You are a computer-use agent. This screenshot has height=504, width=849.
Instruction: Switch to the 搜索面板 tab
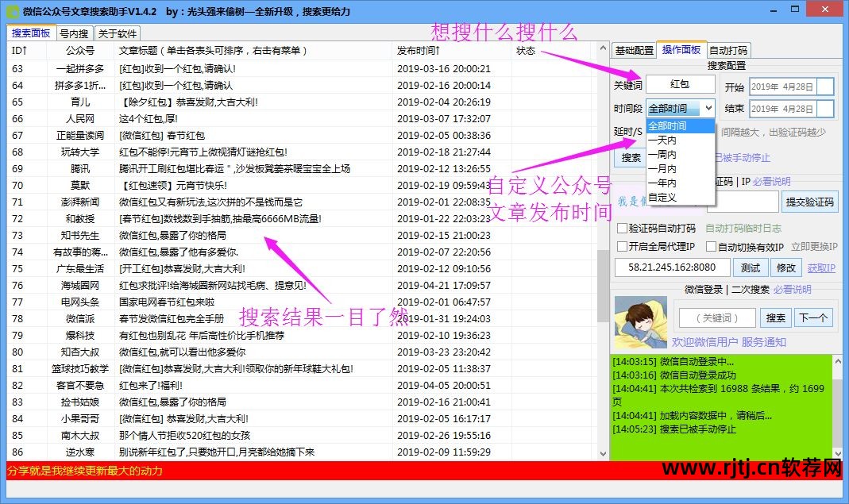click(x=31, y=33)
